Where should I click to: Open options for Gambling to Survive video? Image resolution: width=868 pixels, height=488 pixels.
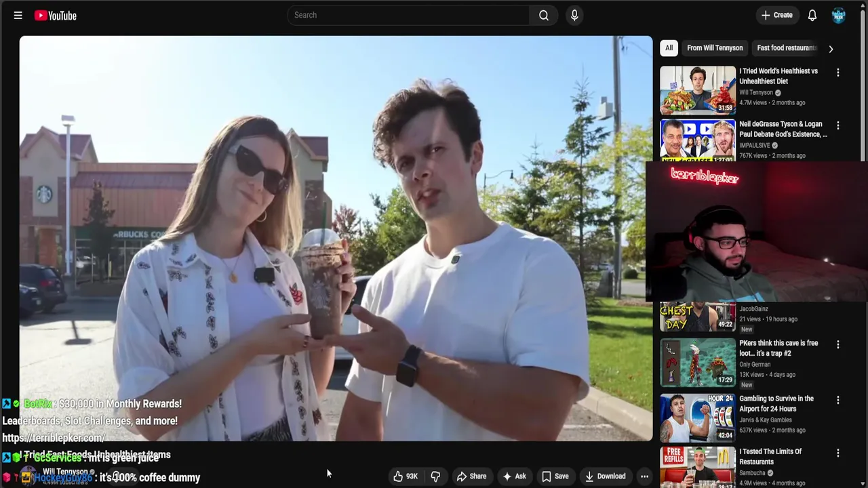(838, 400)
